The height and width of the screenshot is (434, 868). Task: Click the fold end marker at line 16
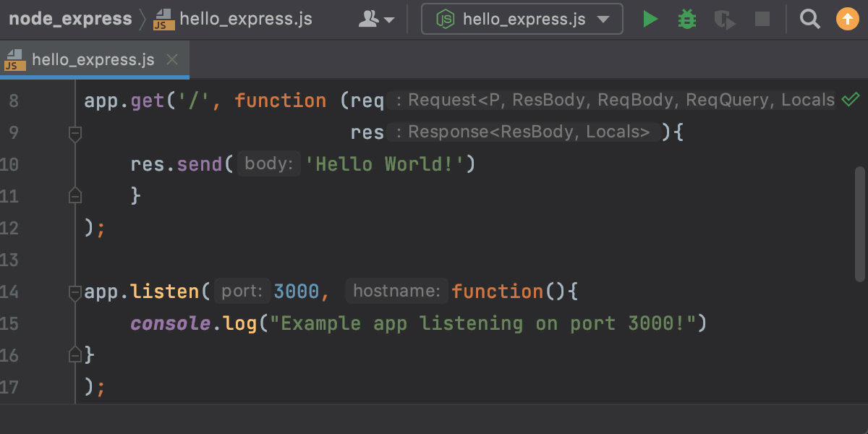(75, 354)
